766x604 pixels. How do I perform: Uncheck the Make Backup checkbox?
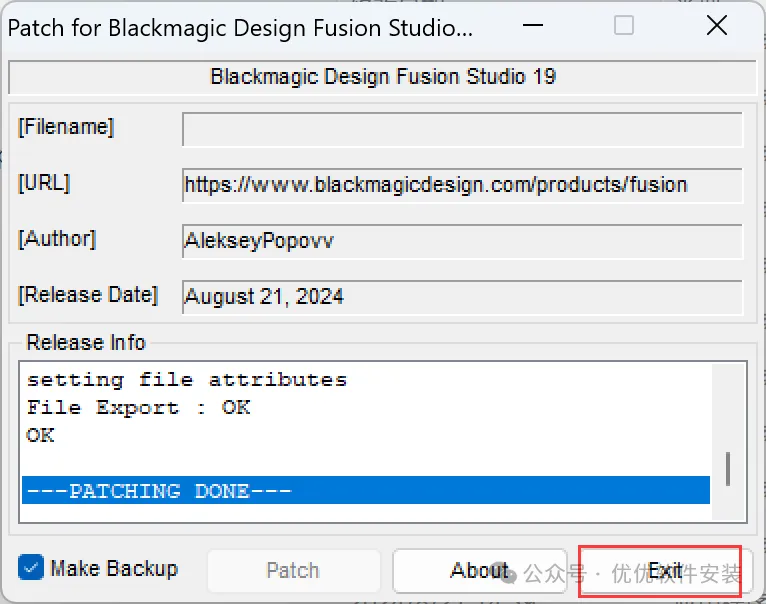[31, 569]
